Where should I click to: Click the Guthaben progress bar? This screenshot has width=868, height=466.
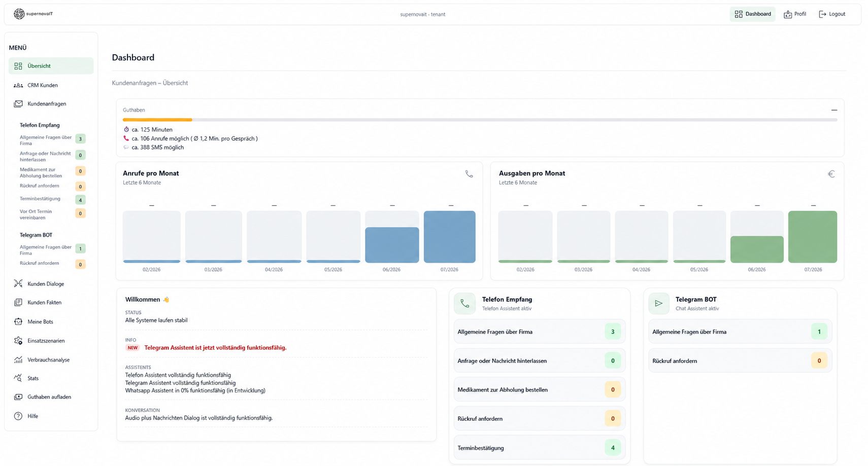[480, 120]
